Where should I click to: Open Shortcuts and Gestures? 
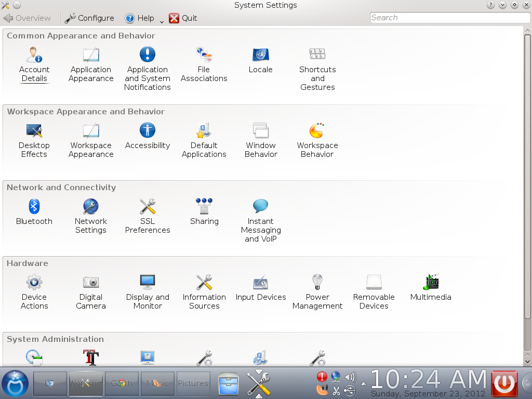pos(317,69)
